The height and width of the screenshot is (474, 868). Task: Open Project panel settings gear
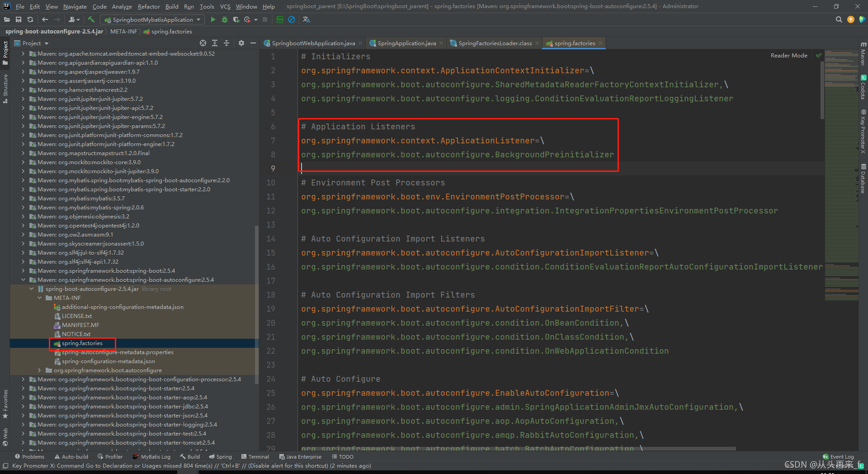241,43
